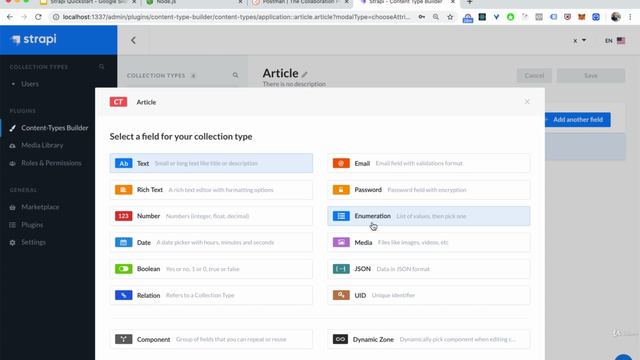The image size is (640, 360).
Task: Open the browser three-dot menu
Action: tap(631, 17)
